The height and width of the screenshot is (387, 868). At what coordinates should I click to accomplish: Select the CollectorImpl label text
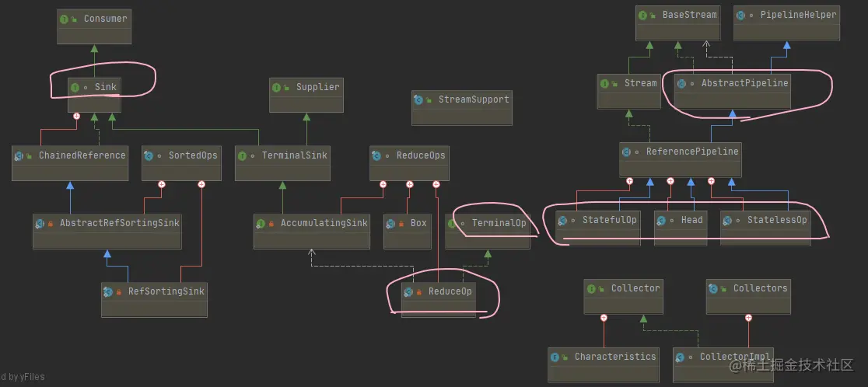coord(736,357)
